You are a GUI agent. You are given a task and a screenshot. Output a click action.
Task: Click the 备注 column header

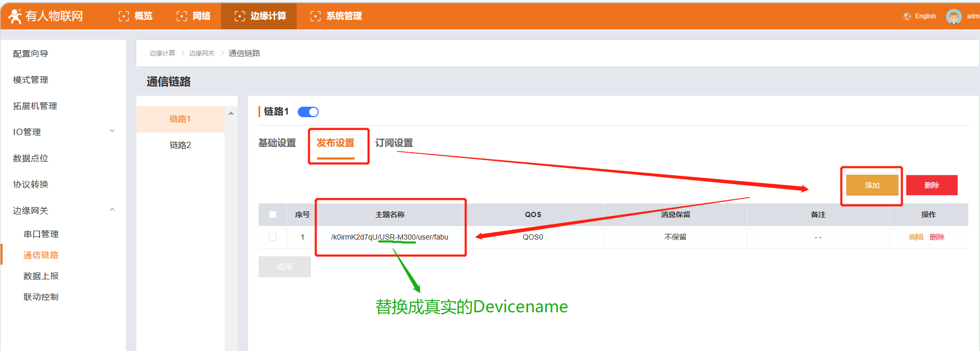pyautogui.click(x=818, y=214)
